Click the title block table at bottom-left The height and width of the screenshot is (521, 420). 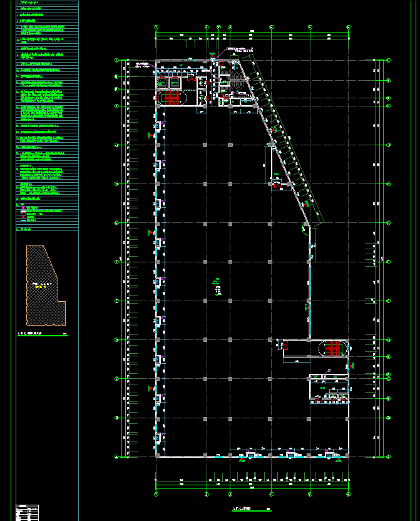tap(27, 511)
